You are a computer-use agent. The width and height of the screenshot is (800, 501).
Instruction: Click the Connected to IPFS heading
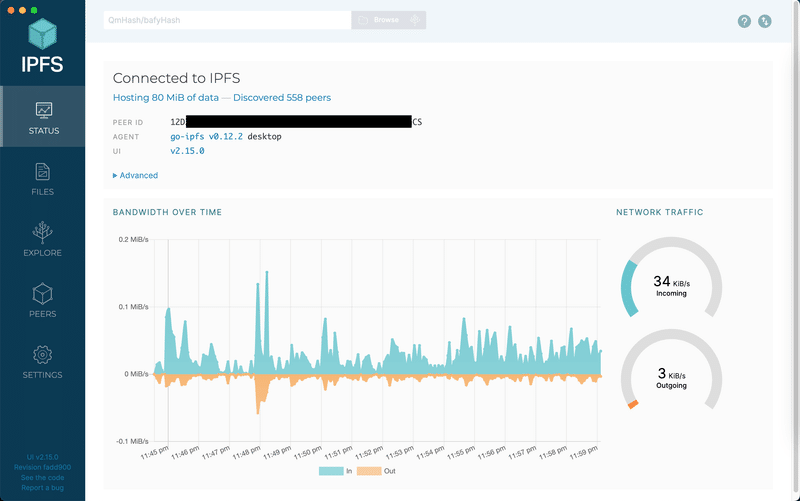point(177,78)
